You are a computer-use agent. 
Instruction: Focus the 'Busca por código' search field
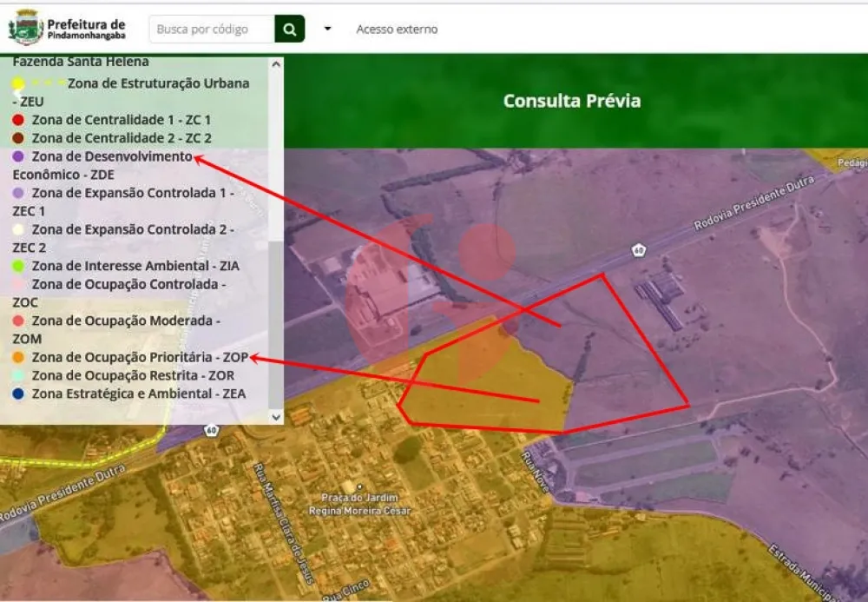(213, 29)
